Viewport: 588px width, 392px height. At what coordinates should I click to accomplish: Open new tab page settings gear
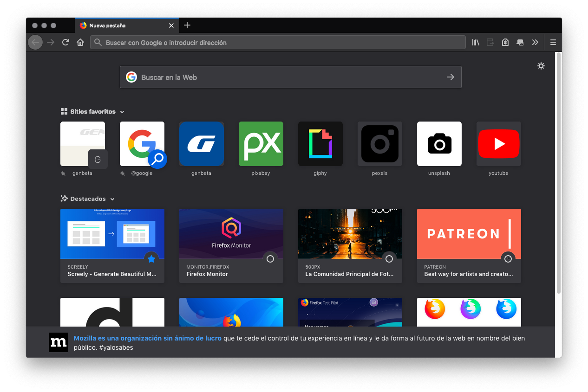point(541,66)
